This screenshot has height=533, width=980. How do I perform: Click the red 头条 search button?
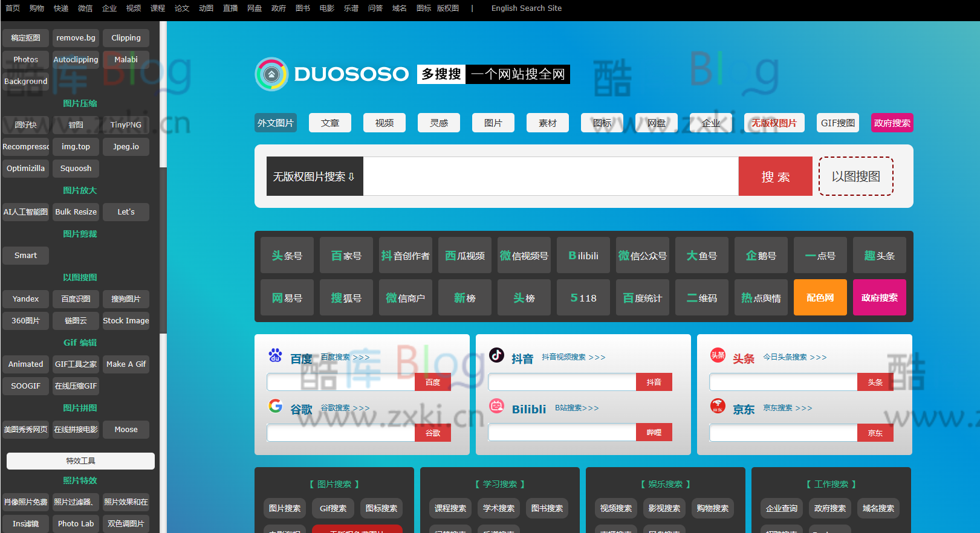875,382
